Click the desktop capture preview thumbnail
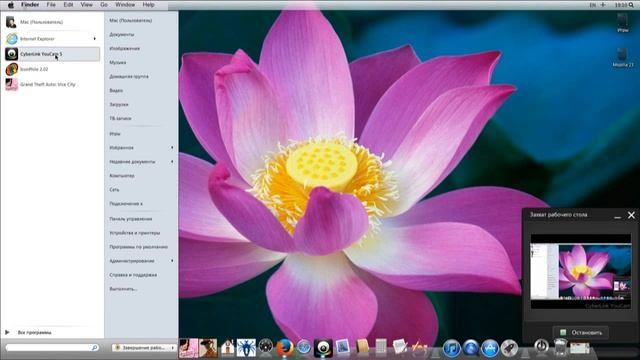 point(580,271)
